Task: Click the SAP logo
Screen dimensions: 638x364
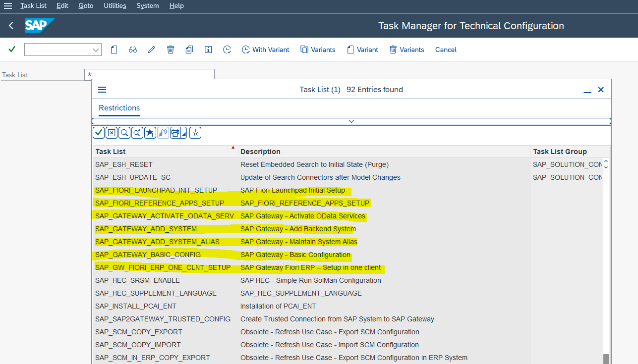Action: coord(40,25)
